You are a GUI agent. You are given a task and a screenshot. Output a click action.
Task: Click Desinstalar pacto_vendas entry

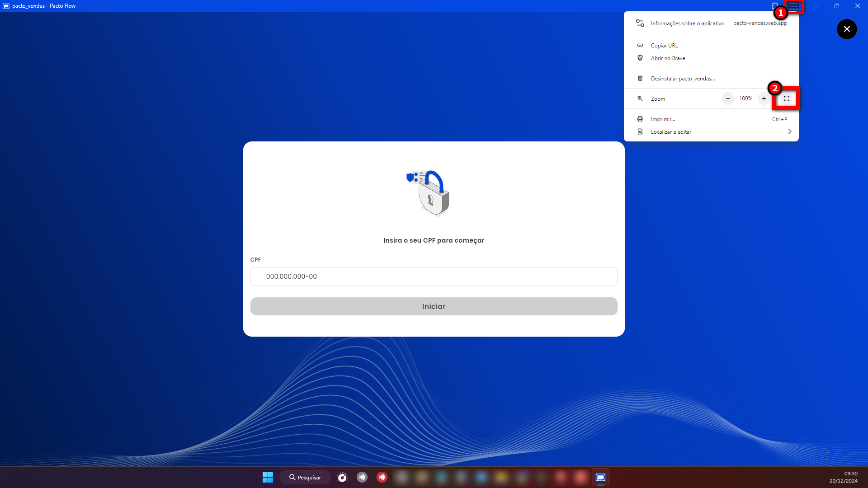coord(683,79)
